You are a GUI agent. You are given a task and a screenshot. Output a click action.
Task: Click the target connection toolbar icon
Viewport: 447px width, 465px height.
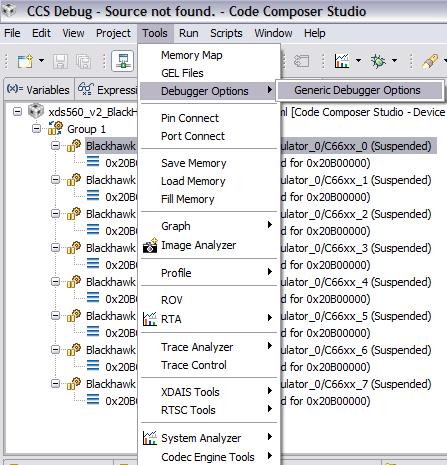coord(123,61)
